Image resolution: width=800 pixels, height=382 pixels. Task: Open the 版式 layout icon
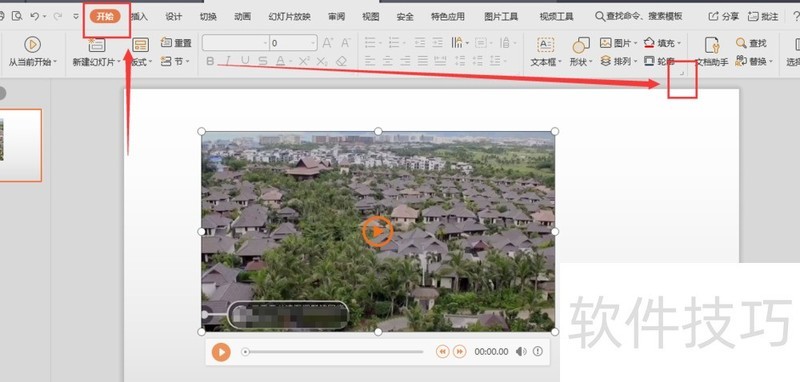(140, 45)
